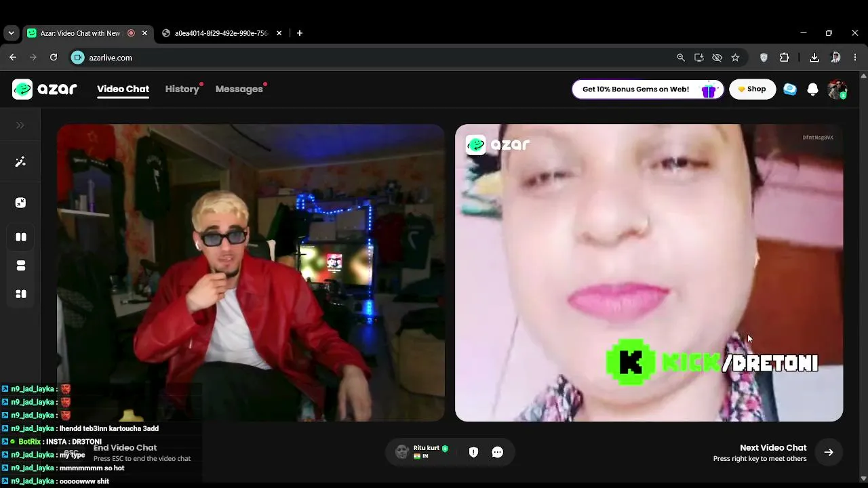
Task: Switch to the a0ea4014 browser tab
Action: pos(222,33)
